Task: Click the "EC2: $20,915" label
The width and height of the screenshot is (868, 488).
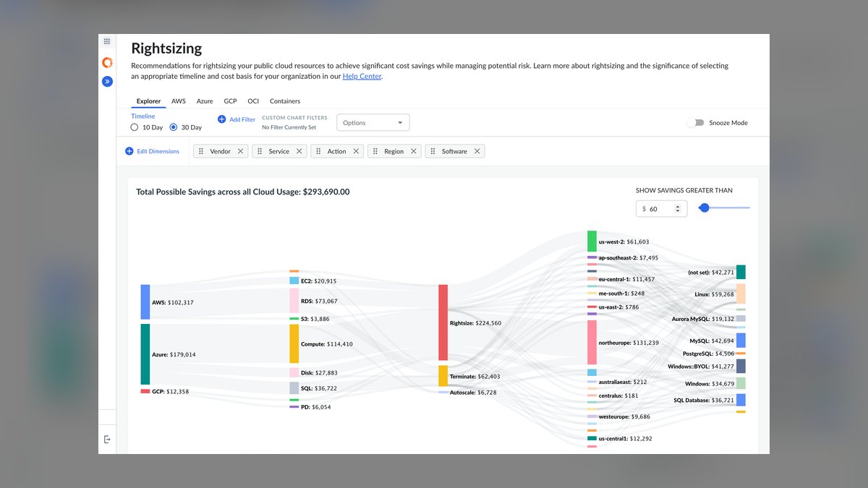Action: 319,281
